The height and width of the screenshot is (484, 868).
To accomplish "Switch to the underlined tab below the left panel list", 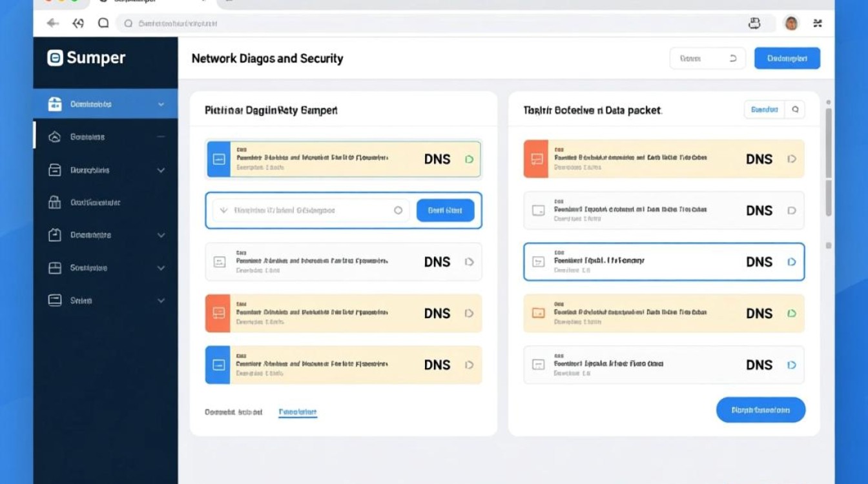I will tap(298, 412).
